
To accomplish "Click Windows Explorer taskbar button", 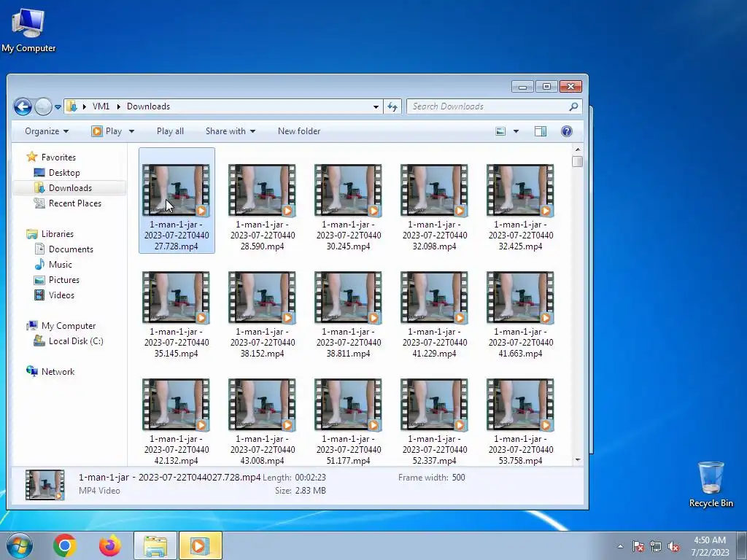I will click(x=155, y=545).
